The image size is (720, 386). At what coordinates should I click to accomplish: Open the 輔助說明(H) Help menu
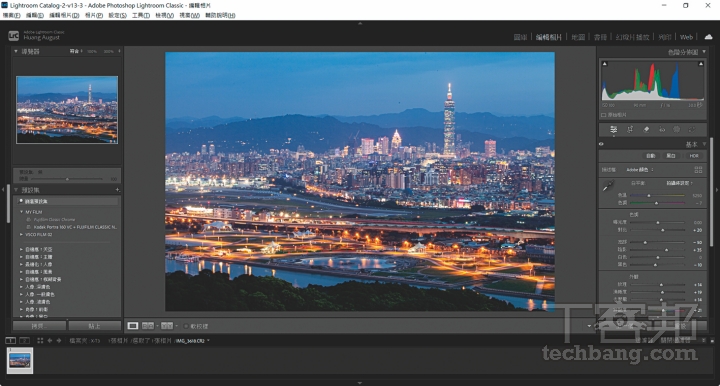pos(220,15)
